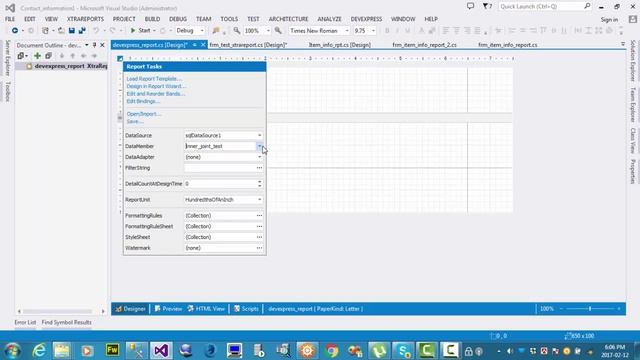Click the Center text alignment icon
This screenshot has width=640, height=360.
tap(456, 31)
